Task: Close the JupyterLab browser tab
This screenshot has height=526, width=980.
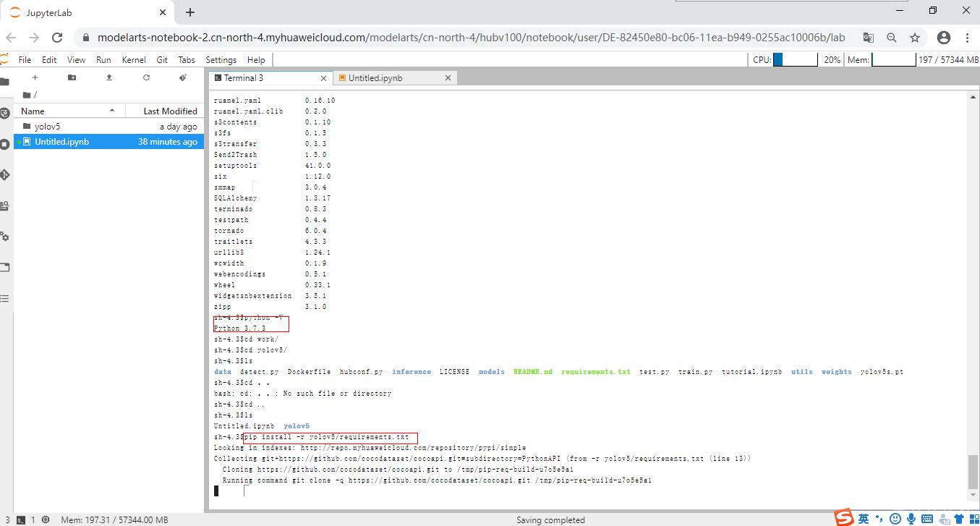Action: click(163, 12)
